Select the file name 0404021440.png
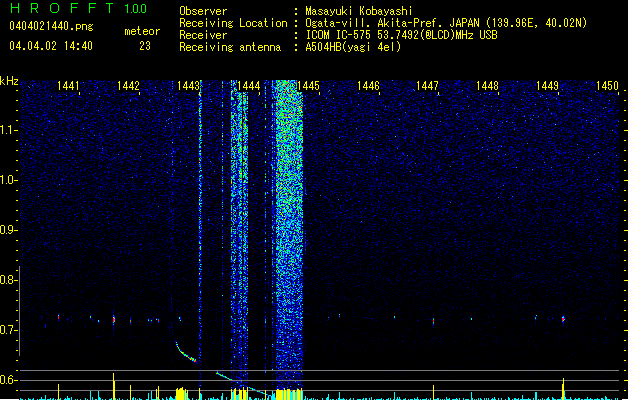The image size is (629, 400). [51, 26]
